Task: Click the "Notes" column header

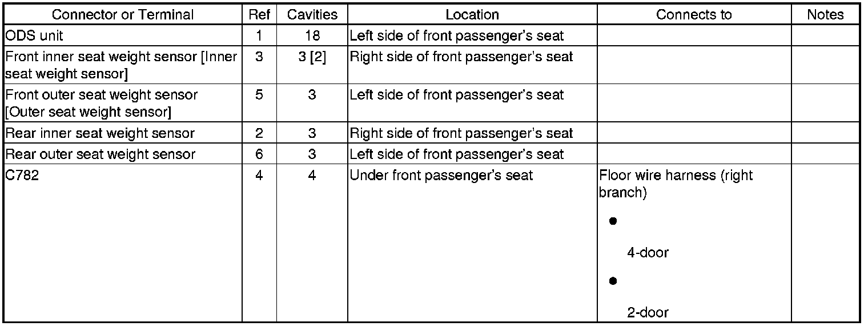Action: coord(825,15)
